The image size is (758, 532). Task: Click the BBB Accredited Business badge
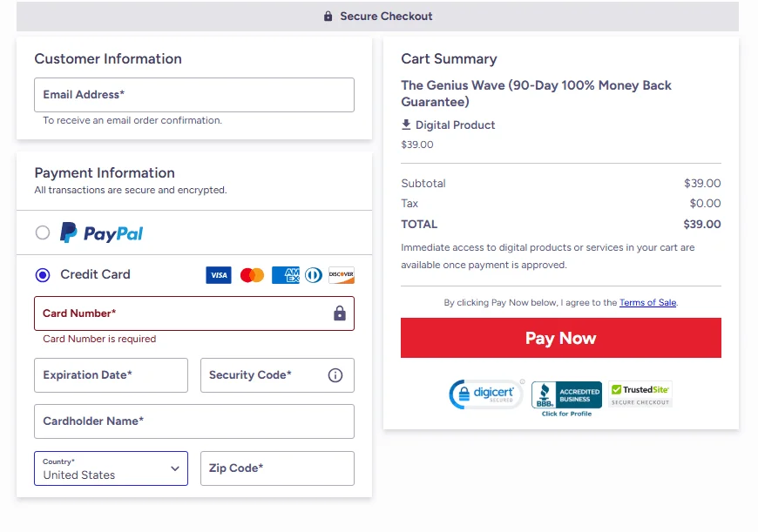click(566, 399)
